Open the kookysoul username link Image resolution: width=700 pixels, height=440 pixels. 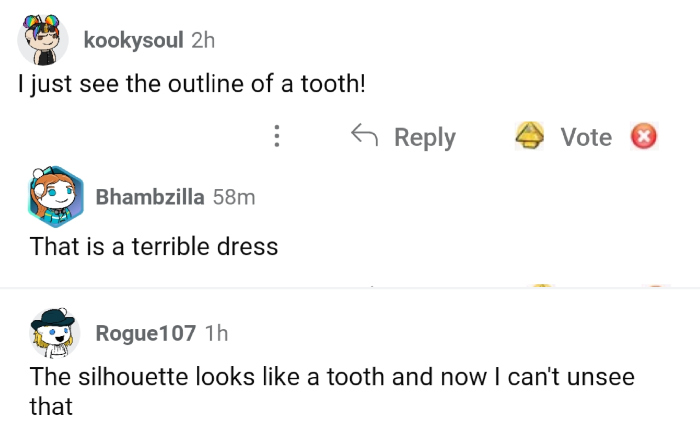click(x=134, y=40)
